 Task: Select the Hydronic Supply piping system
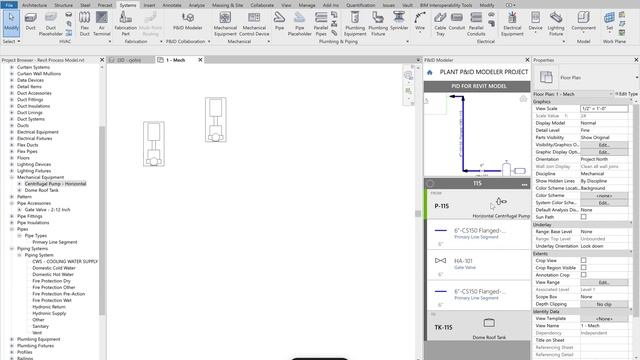[x=49, y=313]
